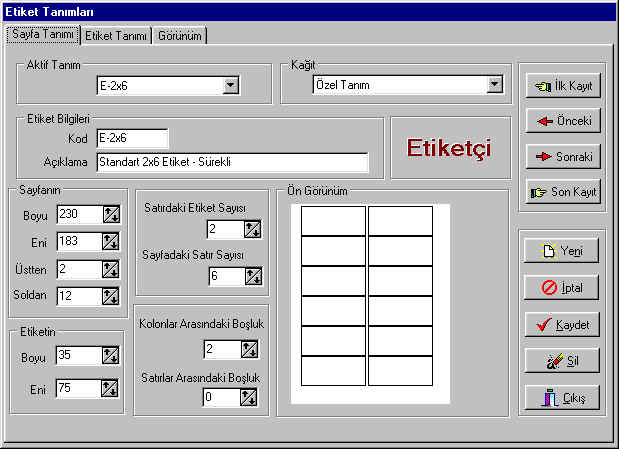Open the Görünüm tab
The width and height of the screenshot is (619, 449).
pos(181,35)
